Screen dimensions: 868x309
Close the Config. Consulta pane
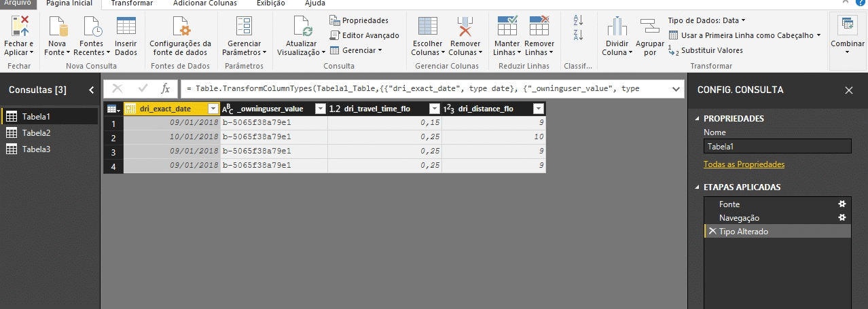point(849,90)
